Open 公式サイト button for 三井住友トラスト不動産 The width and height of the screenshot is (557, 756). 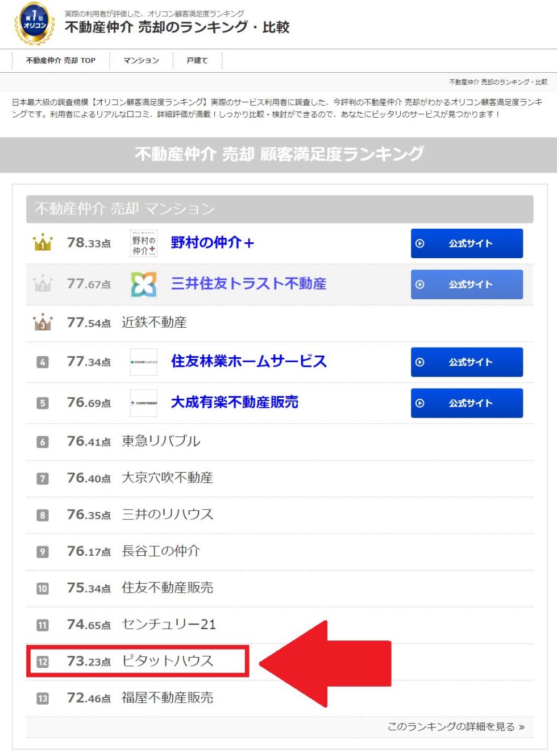[467, 284]
